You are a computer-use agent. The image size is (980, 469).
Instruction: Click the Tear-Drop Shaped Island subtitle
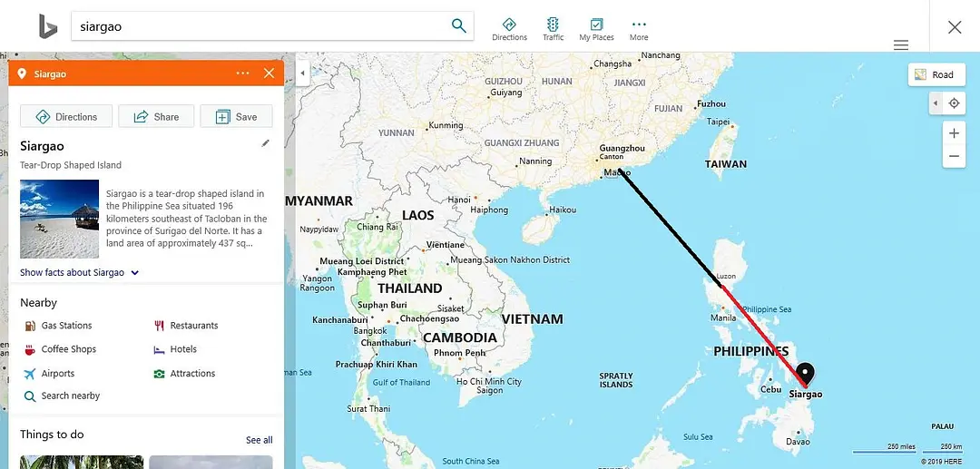pyautogui.click(x=71, y=165)
